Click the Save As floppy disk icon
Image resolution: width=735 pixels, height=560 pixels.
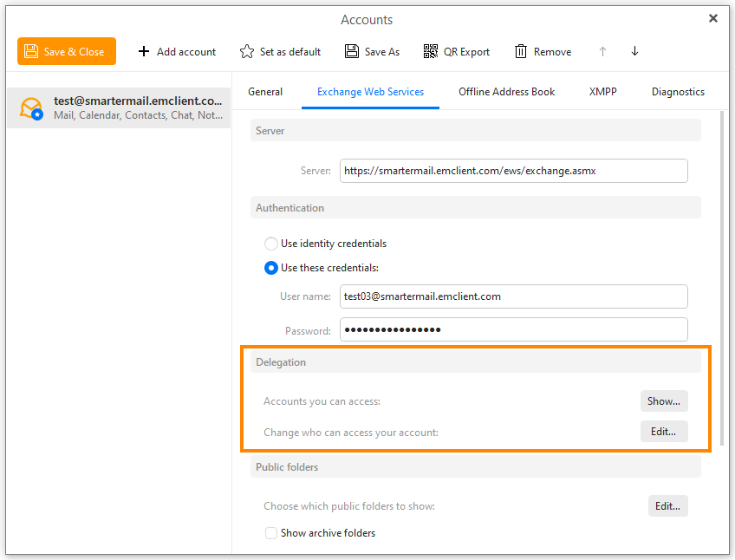tap(352, 51)
